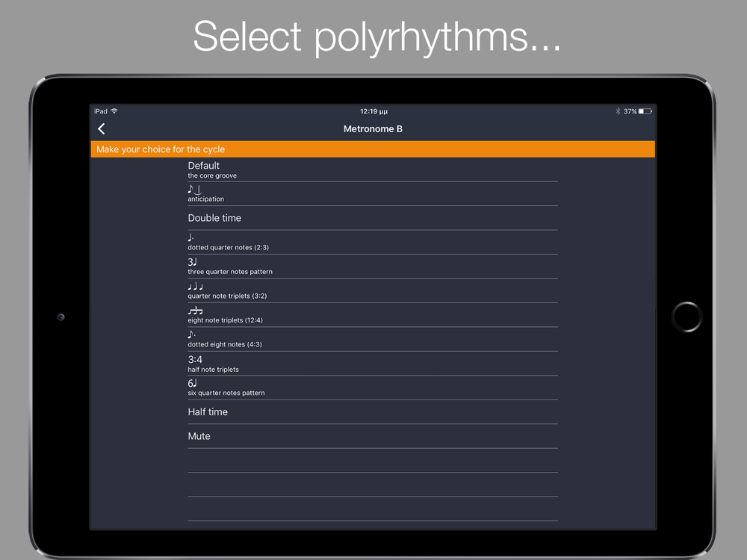Choose the Double time option
The width and height of the screenshot is (747, 560).
[x=373, y=218]
